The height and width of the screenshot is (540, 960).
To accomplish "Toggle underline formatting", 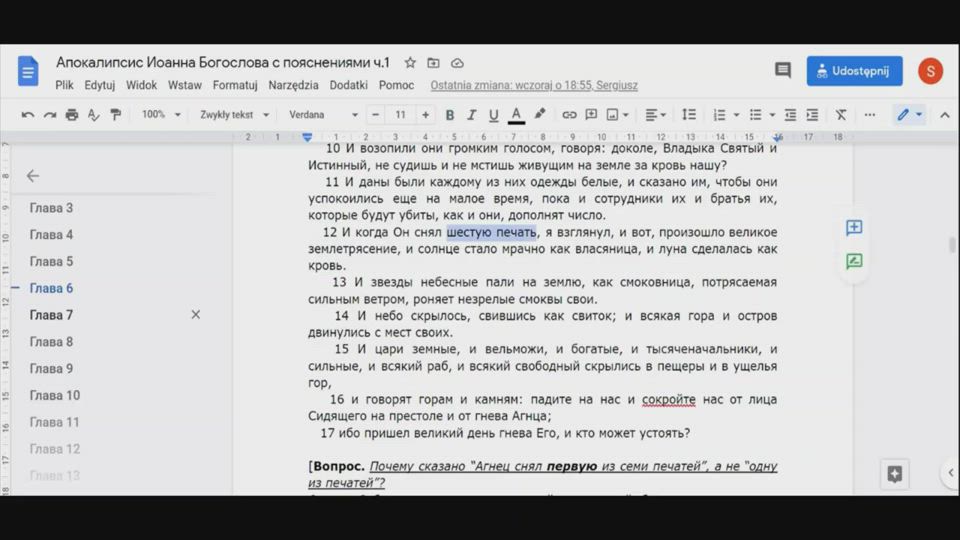I will (493, 115).
